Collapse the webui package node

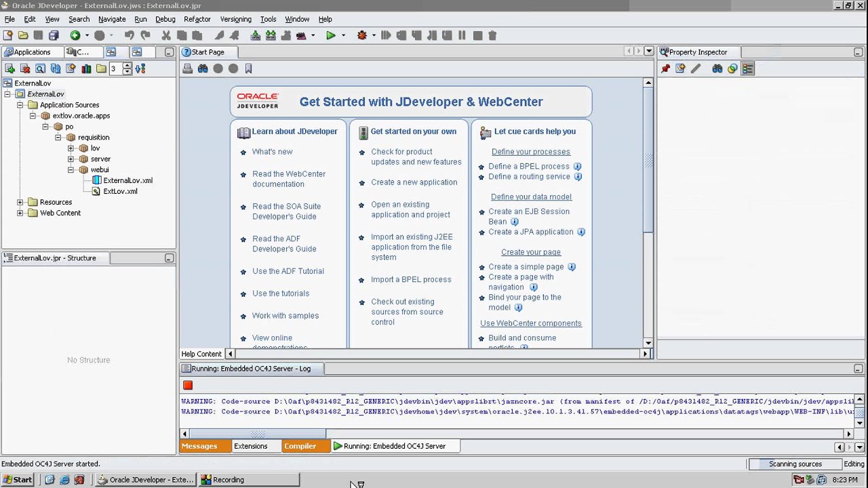coord(71,170)
